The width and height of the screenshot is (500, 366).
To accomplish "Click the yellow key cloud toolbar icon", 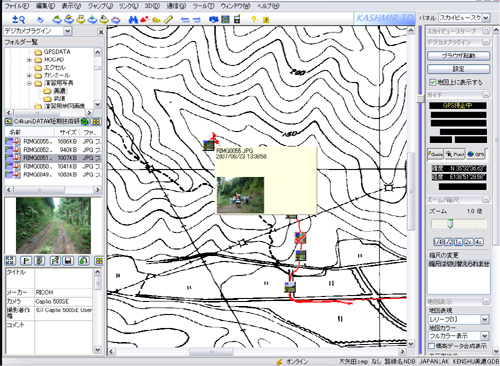I will 156,20.
